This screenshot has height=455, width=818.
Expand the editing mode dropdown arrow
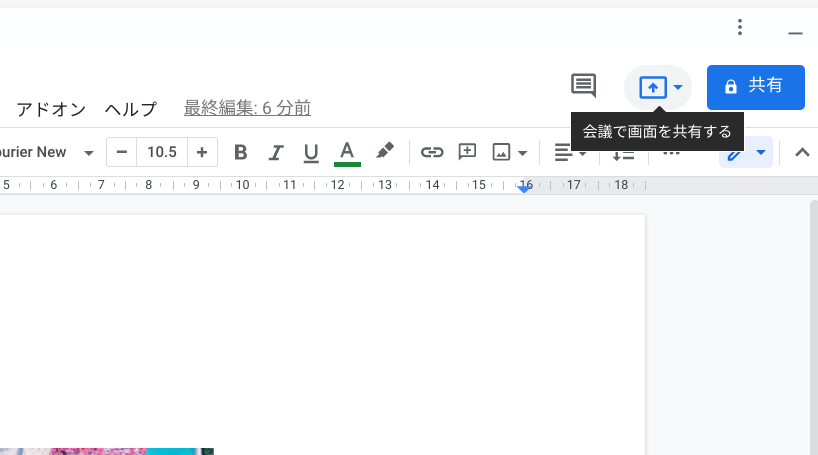point(761,152)
